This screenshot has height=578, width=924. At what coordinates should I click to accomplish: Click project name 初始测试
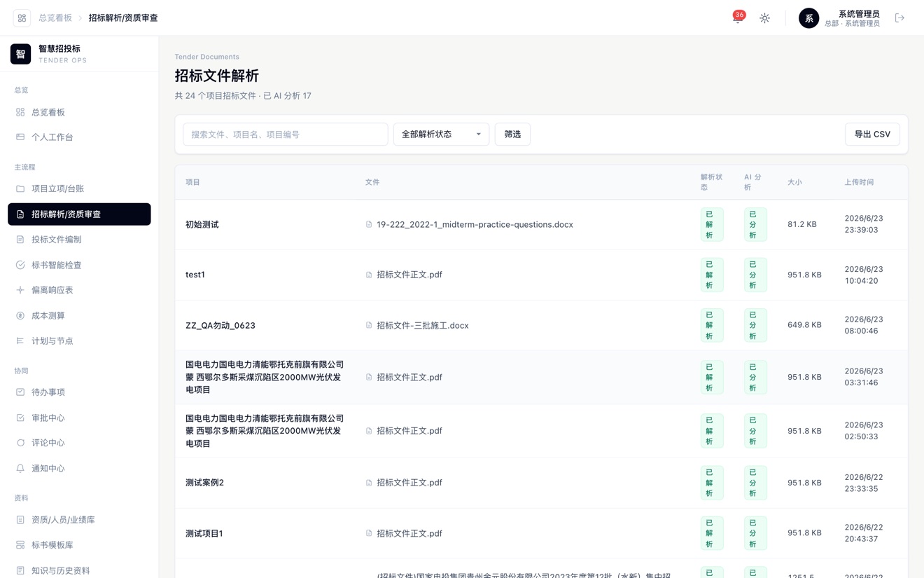(x=202, y=225)
